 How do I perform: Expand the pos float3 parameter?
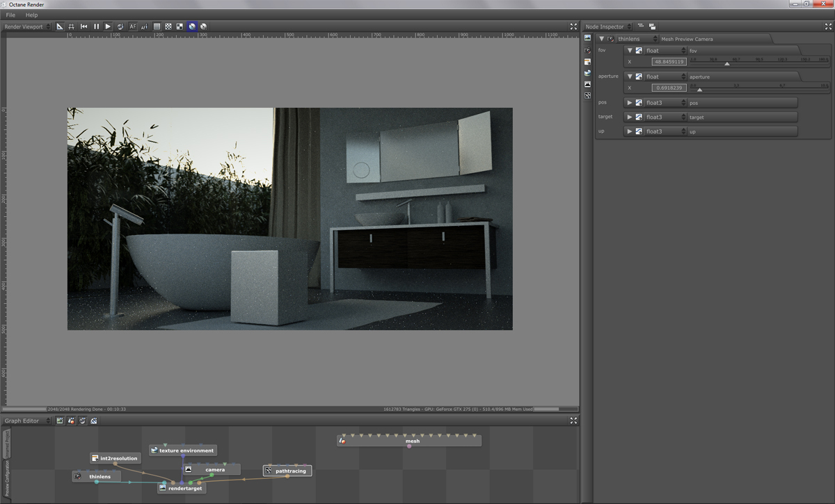tap(630, 103)
